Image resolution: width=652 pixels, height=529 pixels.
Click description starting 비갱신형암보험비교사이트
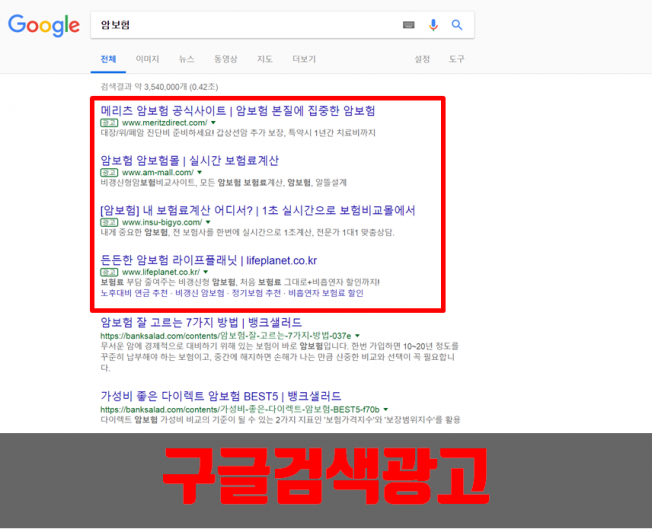(224, 183)
